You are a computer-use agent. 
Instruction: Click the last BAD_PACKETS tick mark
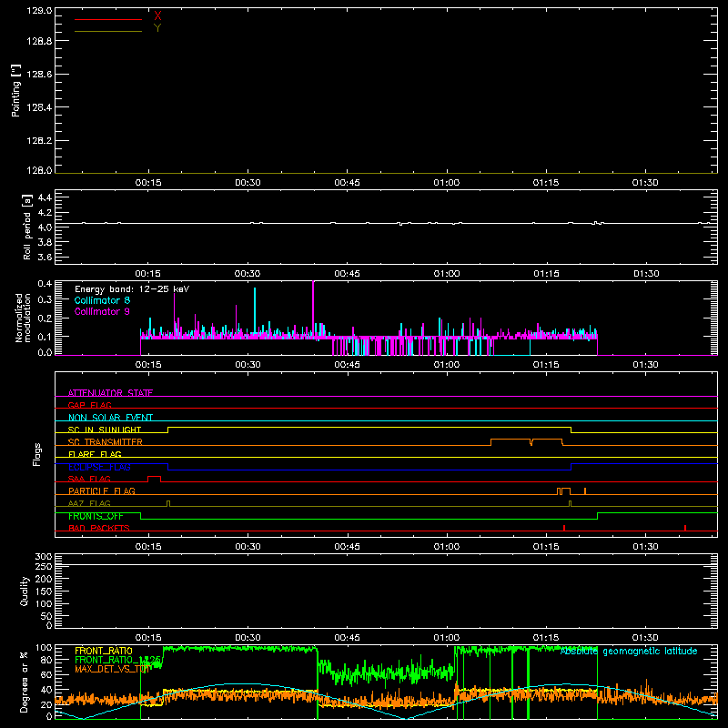[x=685, y=528]
